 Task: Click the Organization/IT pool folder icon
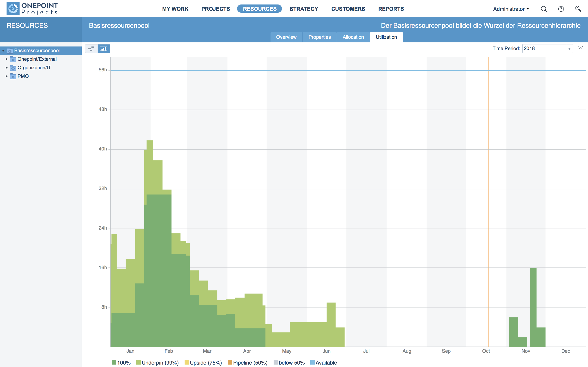point(13,68)
